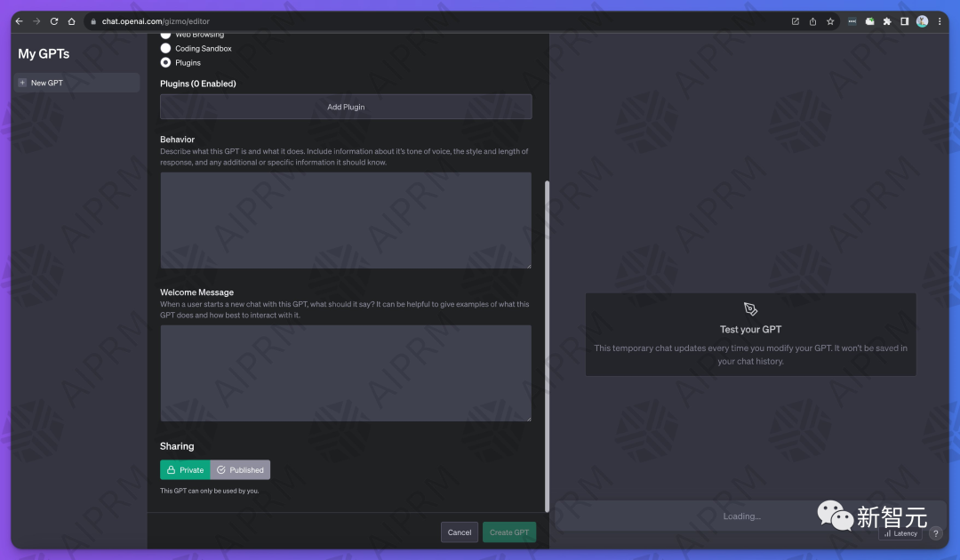Click the Latency indicator
960x560 pixels.
pyautogui.click(x=900, y=533)
